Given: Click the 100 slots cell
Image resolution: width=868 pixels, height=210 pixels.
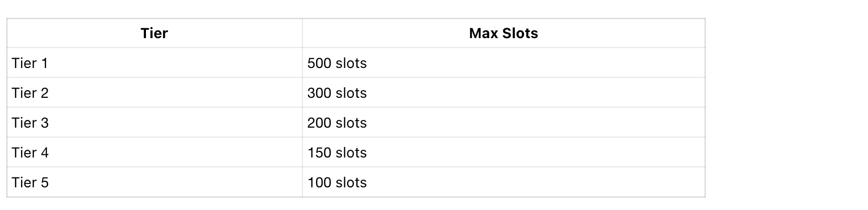Looking at the screenshot, I should pos(504,182).
